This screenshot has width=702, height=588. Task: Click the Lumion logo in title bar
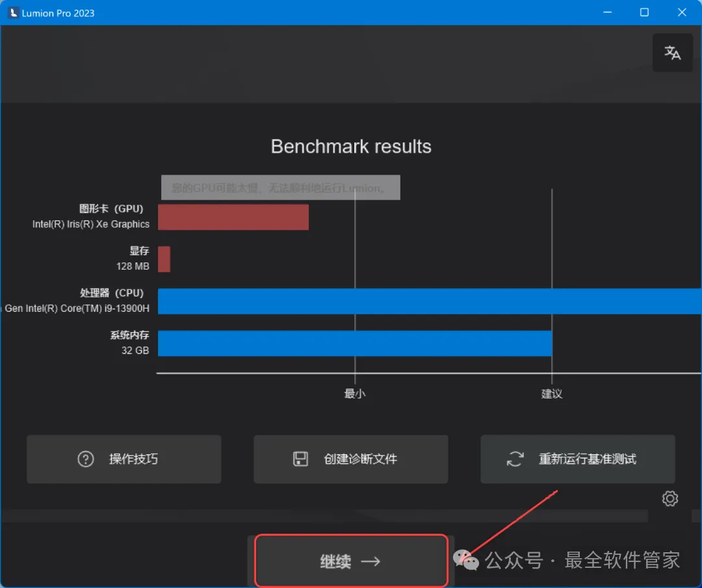(14, 12)
